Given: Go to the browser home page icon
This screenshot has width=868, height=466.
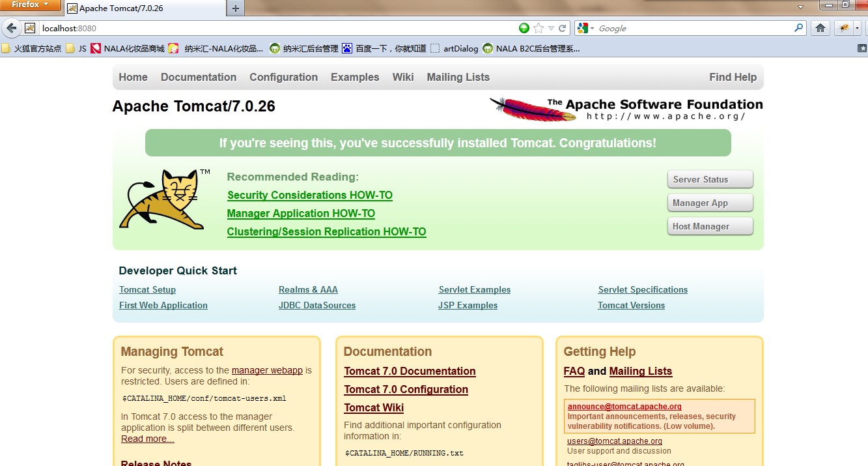Looking at the screenshot, I should click(820, 28).
